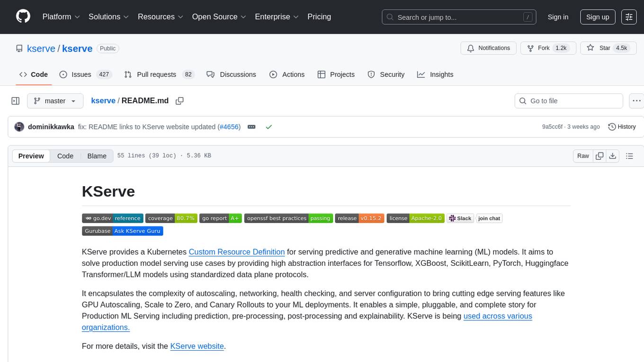Copy the README.md file path

179,101
